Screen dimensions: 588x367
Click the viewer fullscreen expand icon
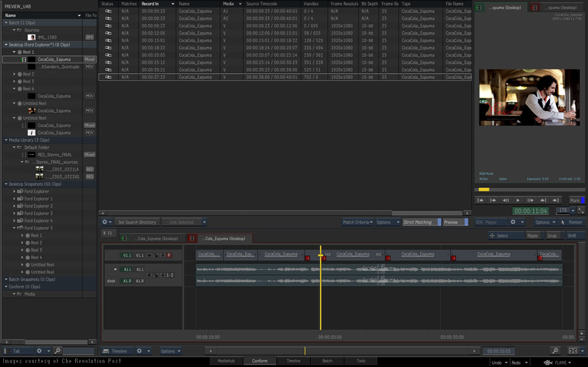click(580, 211)
